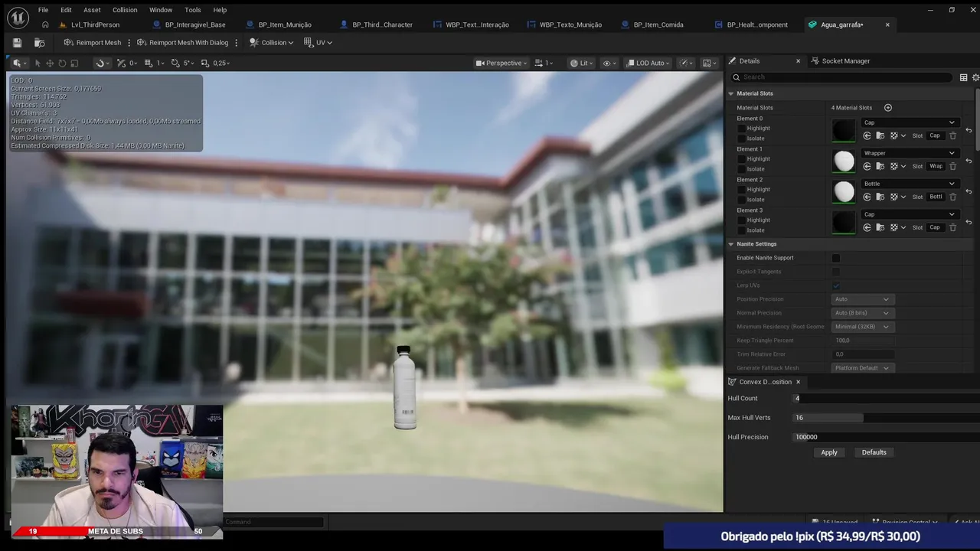The width and height of the screenshot is (980, 551).
Task: Close the Details panel tab
Action: coord(798,61)
